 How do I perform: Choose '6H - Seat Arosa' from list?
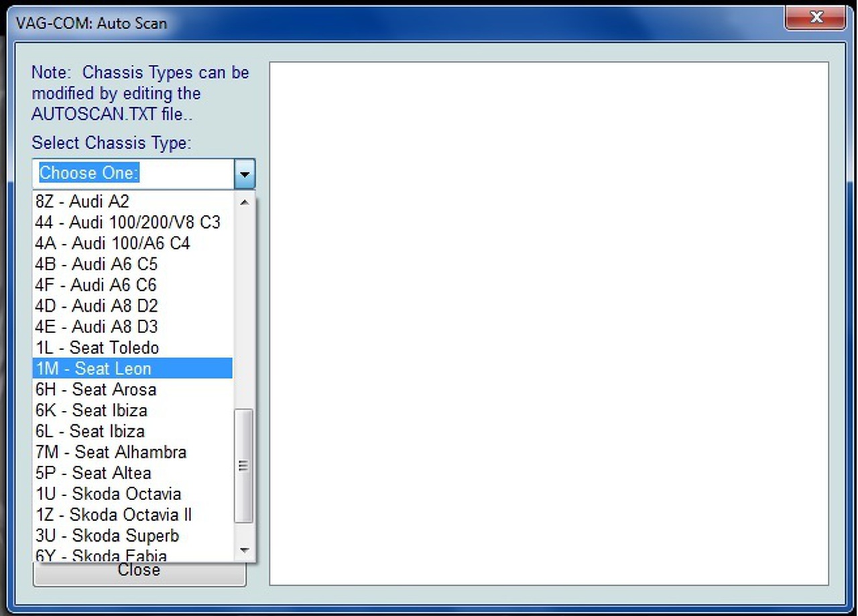point(133,389)
